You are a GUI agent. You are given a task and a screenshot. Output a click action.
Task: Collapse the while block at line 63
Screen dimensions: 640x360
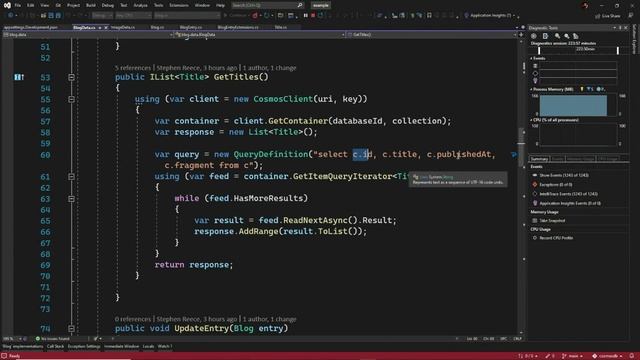coord(71,199)
